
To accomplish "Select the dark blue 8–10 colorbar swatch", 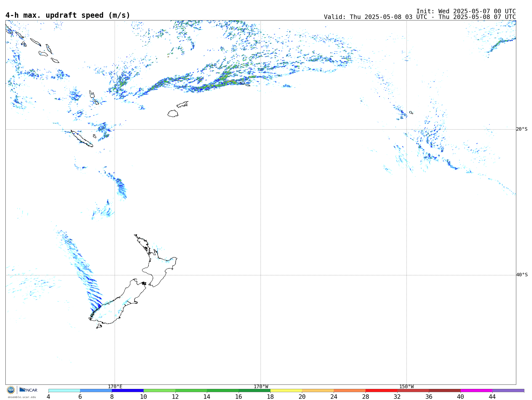I will click(x=128, y=391).
